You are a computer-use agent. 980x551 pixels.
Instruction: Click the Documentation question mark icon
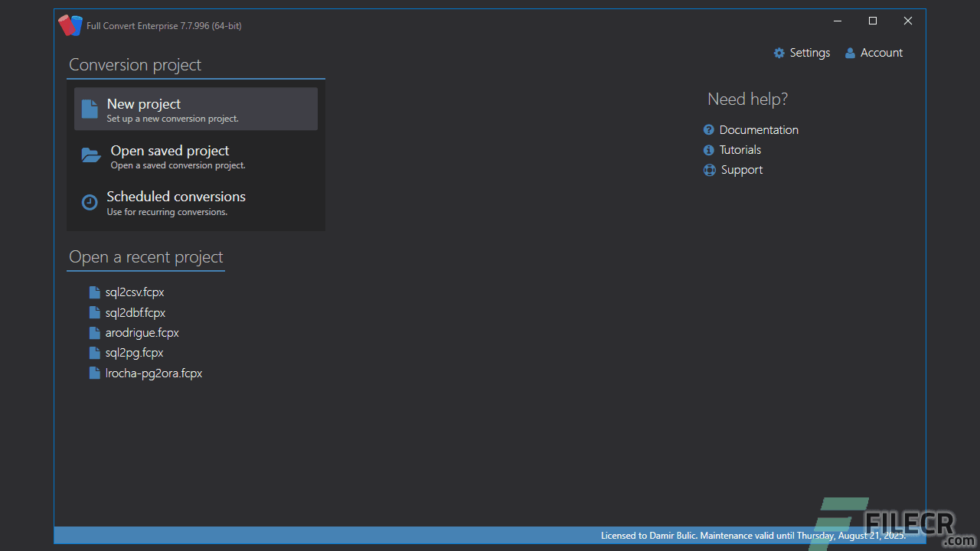pyautogui.click(x=709, y=129)
